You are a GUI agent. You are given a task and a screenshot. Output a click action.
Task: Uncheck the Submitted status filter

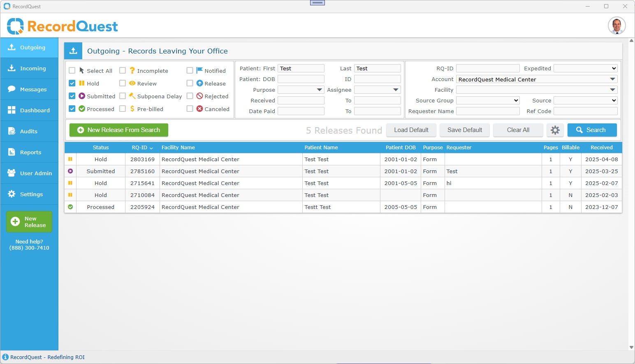coord(72,96)
